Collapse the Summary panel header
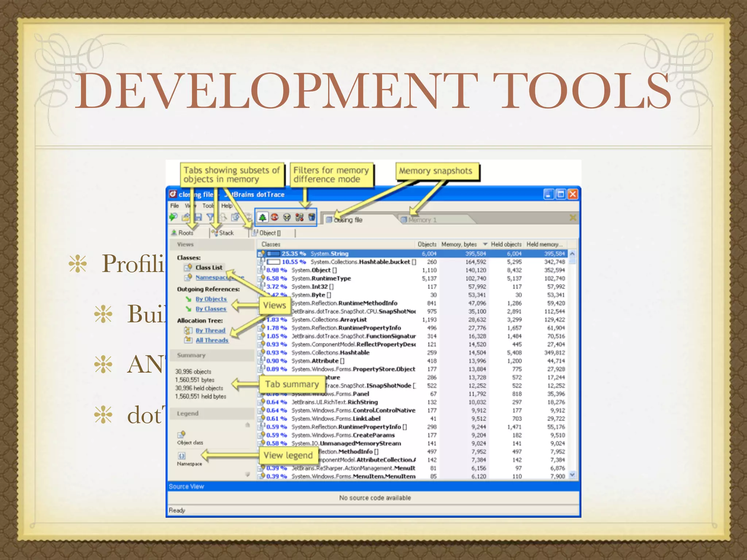 click(212, 355)
